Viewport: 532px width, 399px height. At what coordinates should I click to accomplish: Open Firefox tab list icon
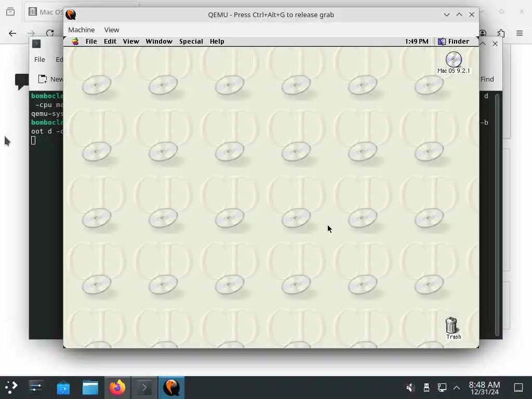click(10, 12)
